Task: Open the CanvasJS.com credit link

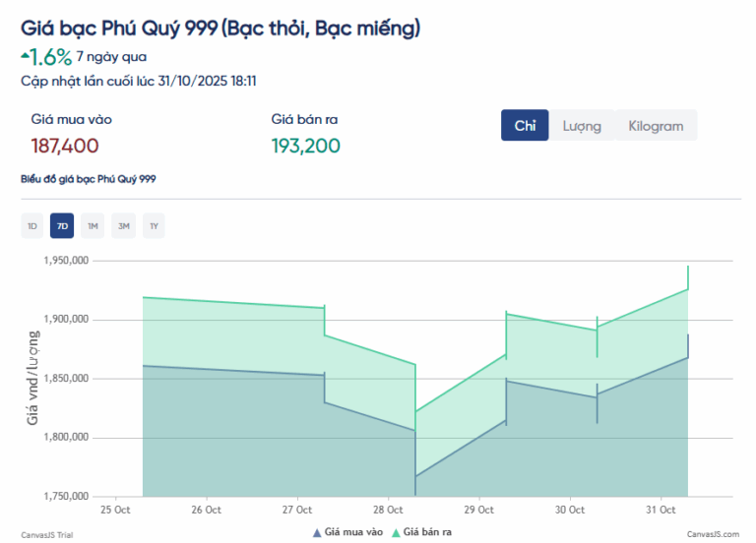Action: pyautogui.click(x=712, y=534)
